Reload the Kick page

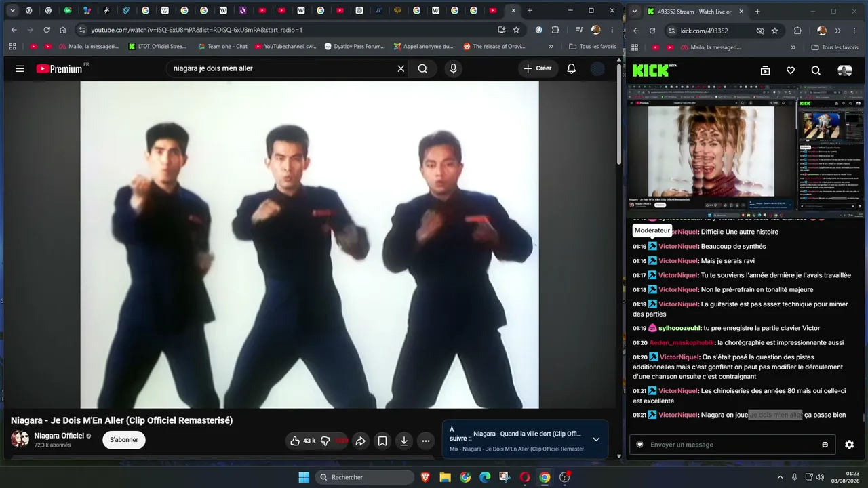[652, 30]
